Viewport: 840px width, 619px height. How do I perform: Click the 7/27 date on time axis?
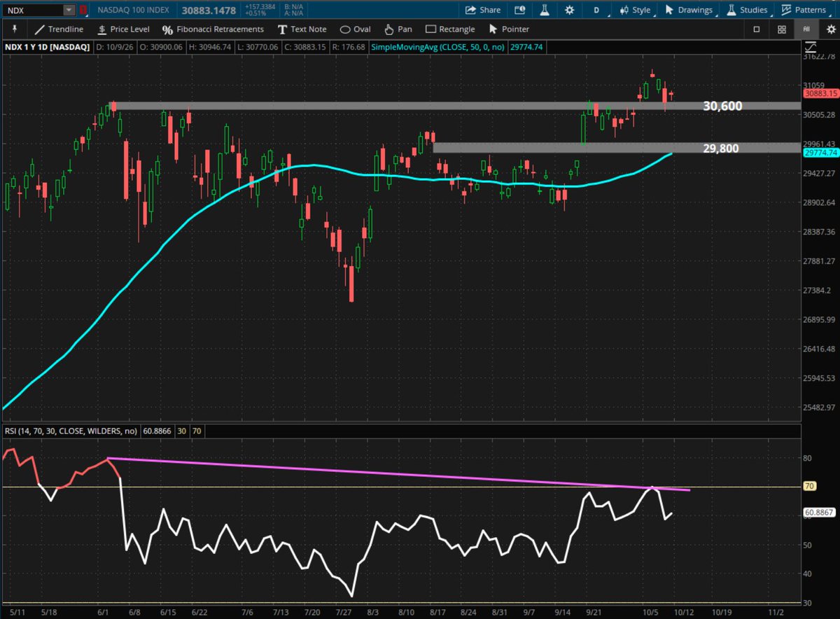[342, 611]
